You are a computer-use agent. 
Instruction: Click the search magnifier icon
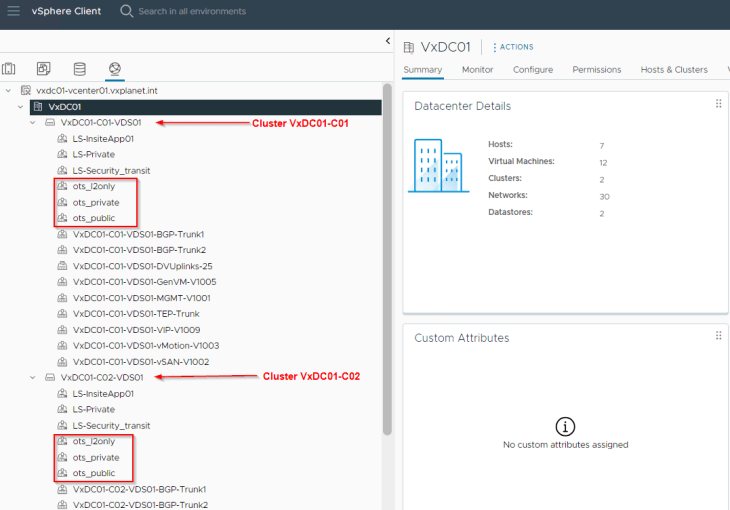[127, 11]
